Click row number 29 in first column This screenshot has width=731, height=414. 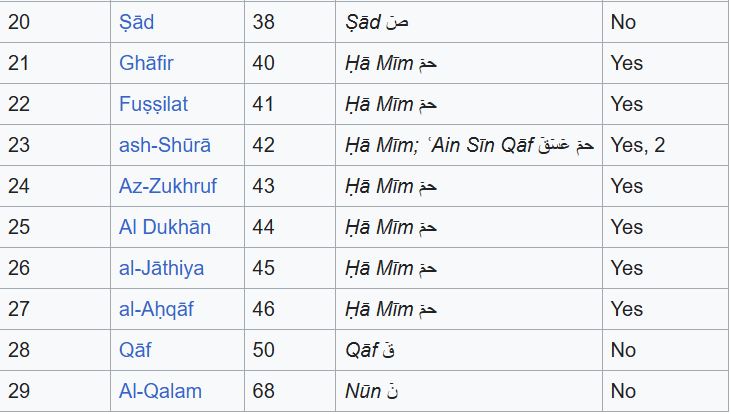(19, 391)
